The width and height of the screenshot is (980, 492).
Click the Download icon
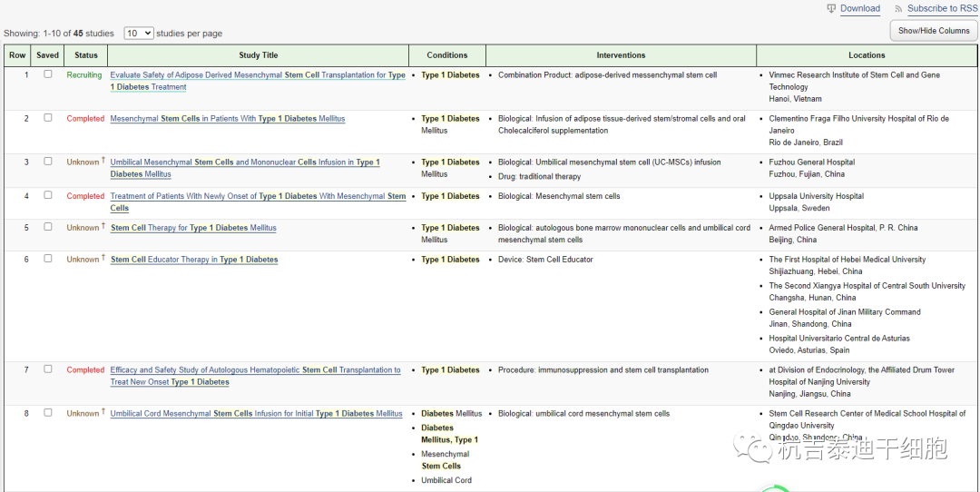click(x=831, y=9)
